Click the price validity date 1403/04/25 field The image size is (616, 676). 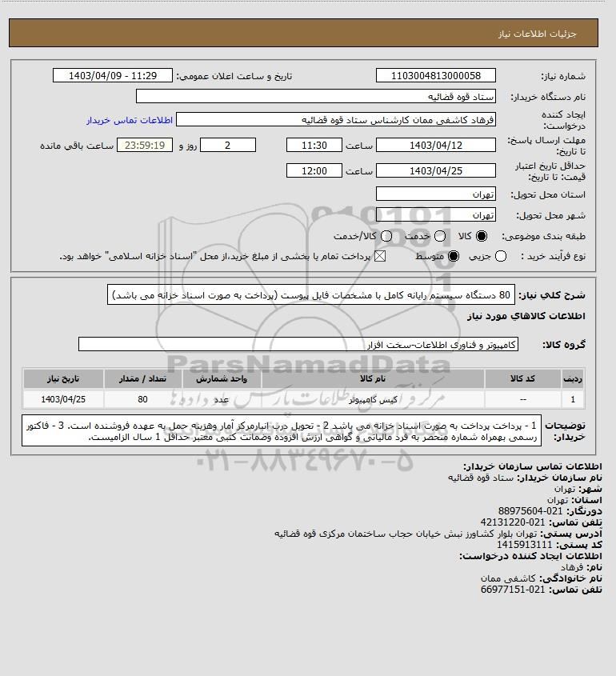click(436, 170)
